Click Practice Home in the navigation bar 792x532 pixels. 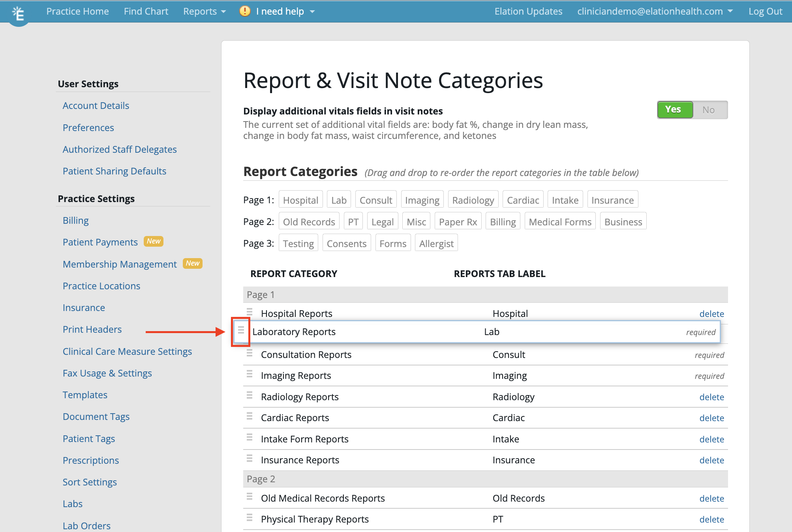77,11
